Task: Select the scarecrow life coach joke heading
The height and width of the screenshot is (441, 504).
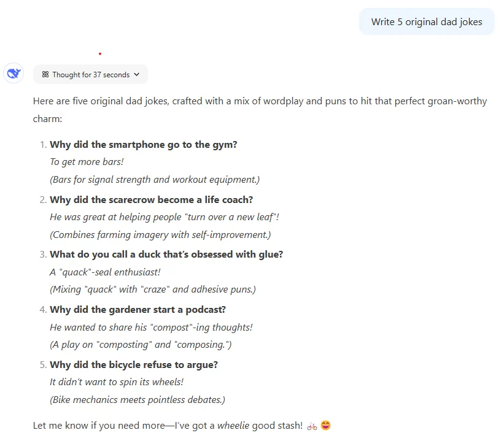Action: (x=151, y=199)
